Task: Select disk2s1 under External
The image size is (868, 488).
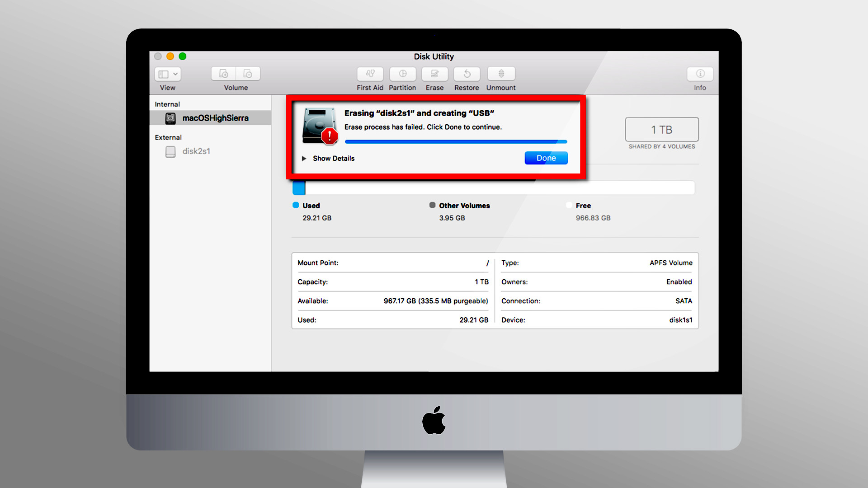Action: click(x=196, y=151)
